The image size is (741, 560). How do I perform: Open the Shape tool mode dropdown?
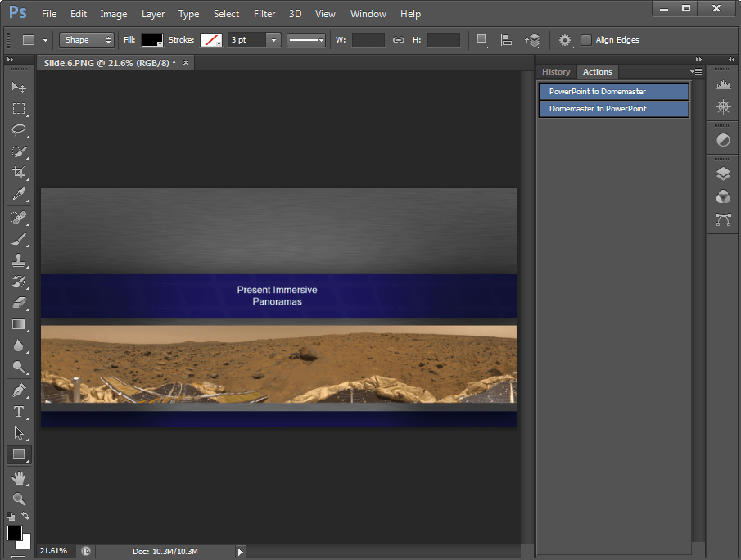click(x=88, y=40)
